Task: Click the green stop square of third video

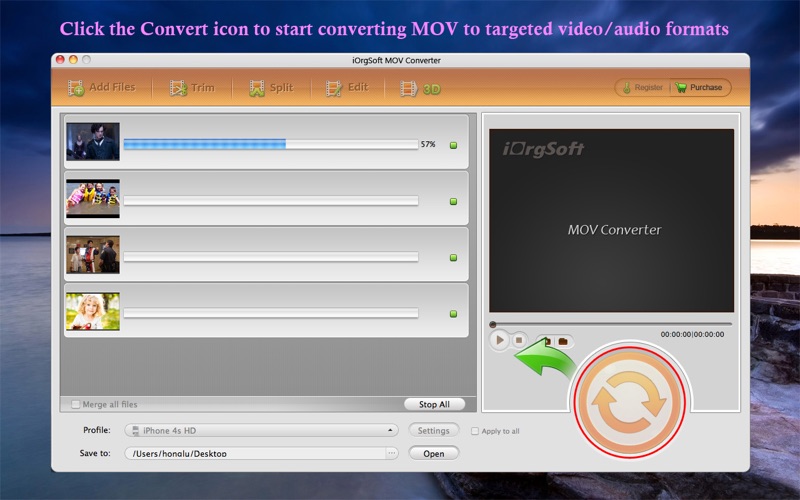Action: click(453, 258)
